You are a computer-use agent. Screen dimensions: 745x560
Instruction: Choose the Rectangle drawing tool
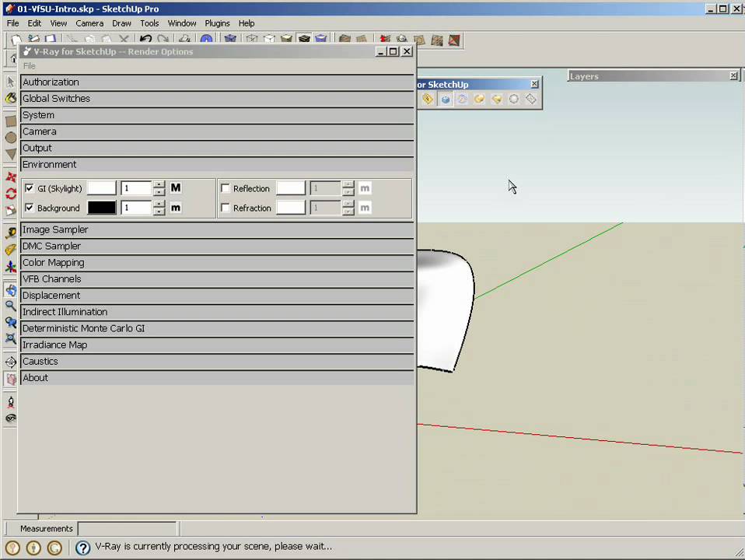pyautogui.click(x=10, y=121)
